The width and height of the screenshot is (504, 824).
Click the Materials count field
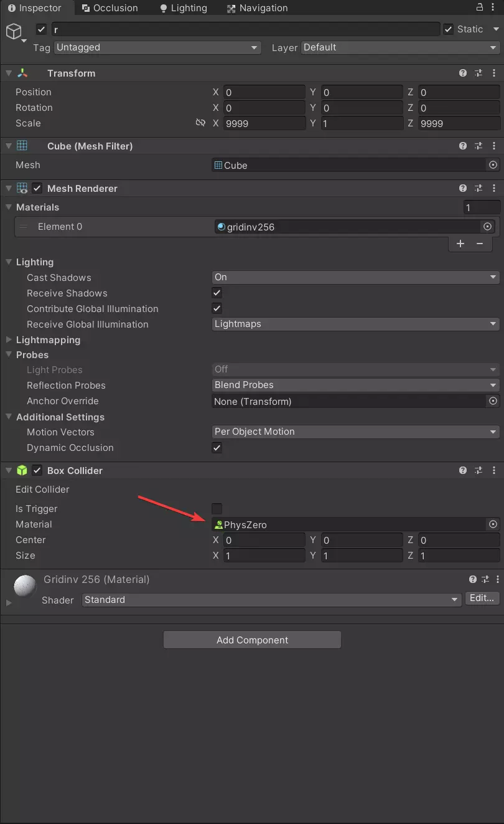[482, 207]
